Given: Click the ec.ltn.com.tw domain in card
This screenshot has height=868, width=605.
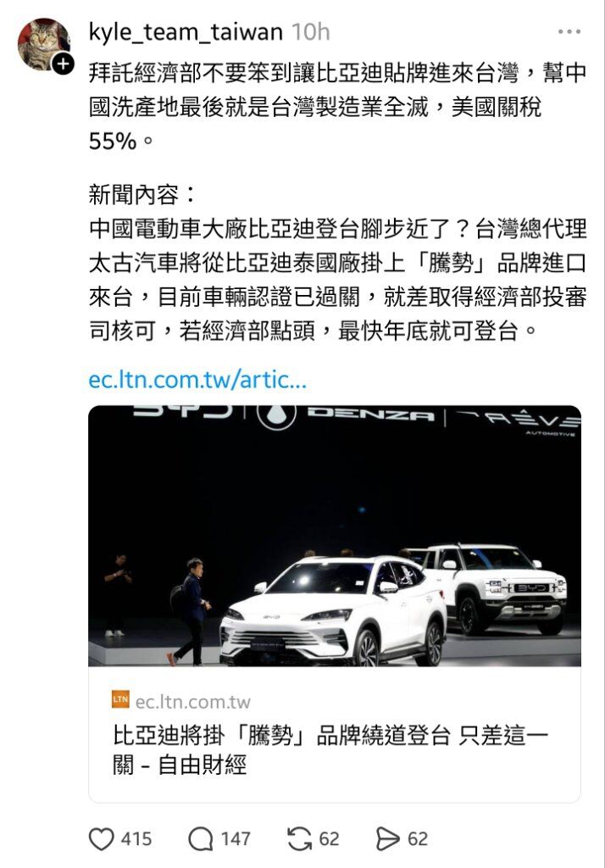Looking at the screenshot, I should (x=192, y=702).
